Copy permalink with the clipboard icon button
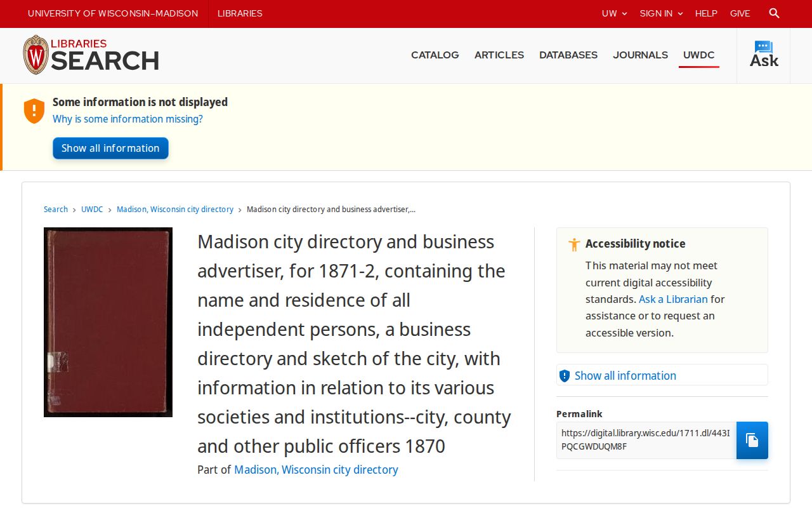 [x=752, y=440]
